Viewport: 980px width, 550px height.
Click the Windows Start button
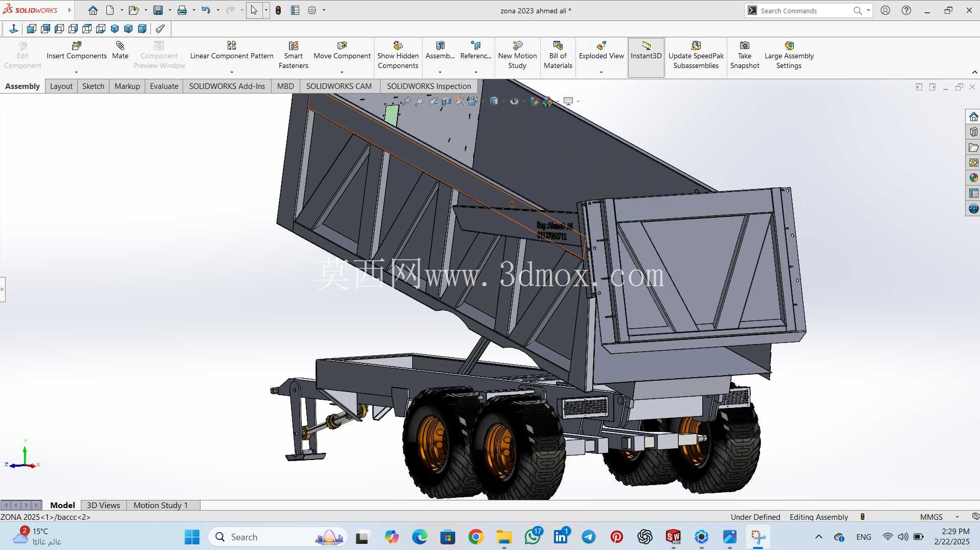[x=192, y=537]
